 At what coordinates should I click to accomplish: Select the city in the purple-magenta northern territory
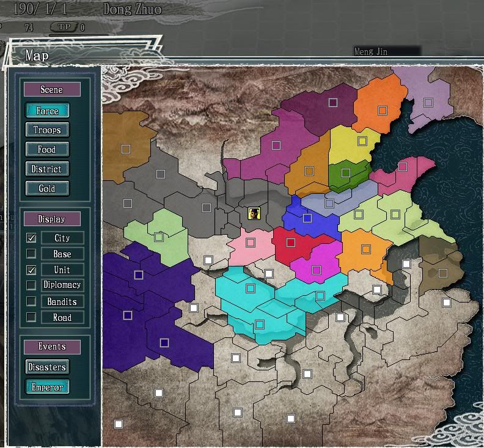[276, 145]
